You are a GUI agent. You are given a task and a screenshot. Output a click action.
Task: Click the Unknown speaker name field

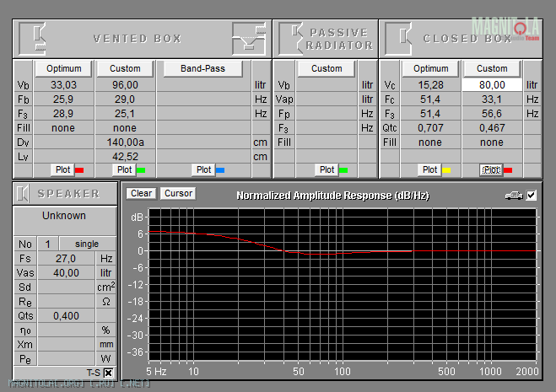coord(64,216)
